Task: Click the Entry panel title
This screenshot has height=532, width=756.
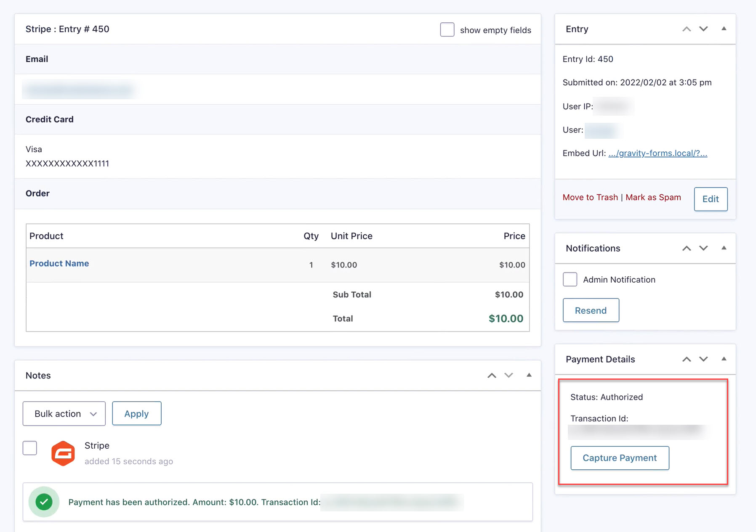Action: tap(577, 29)
